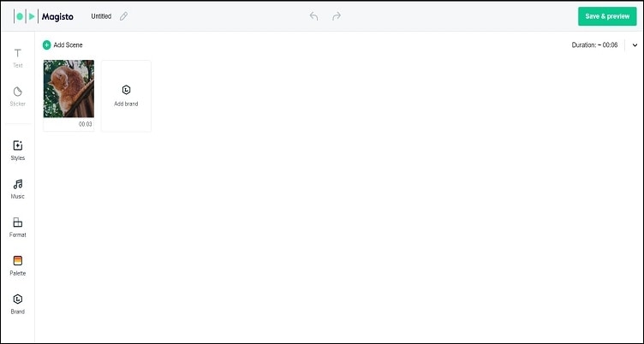644x344 pixels.
Task: Redo the last undone action
Action: 337,16
